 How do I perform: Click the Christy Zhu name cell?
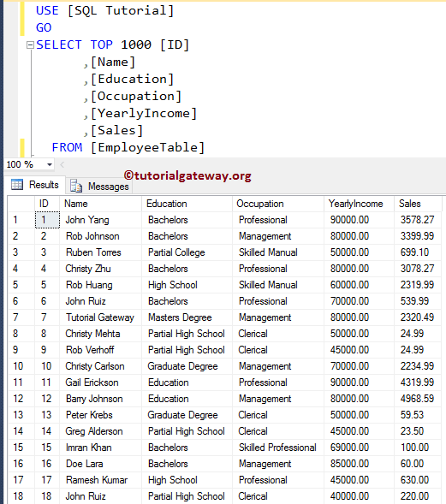[x=100, y=269]
